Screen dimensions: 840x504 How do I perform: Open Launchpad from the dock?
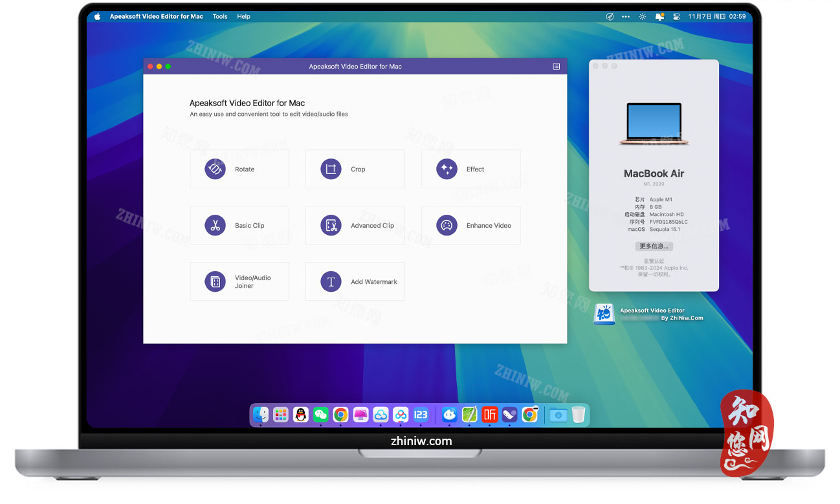click(281, 415)
